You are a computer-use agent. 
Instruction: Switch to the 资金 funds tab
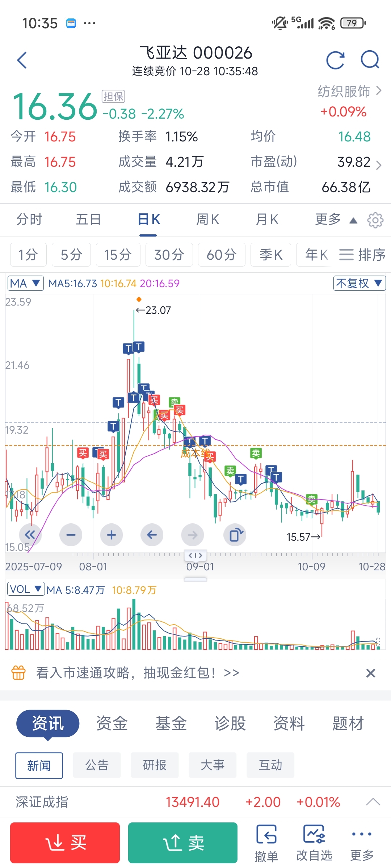112,723
